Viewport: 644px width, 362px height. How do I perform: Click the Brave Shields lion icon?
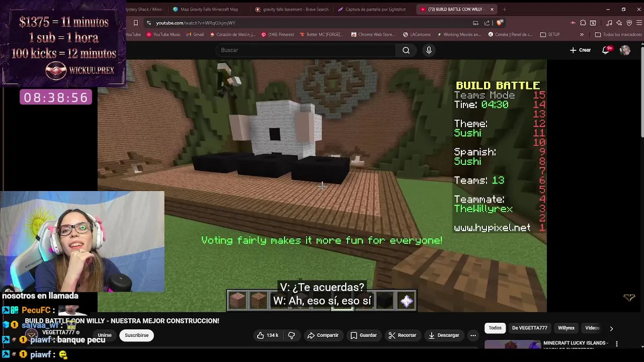(500, 23)
